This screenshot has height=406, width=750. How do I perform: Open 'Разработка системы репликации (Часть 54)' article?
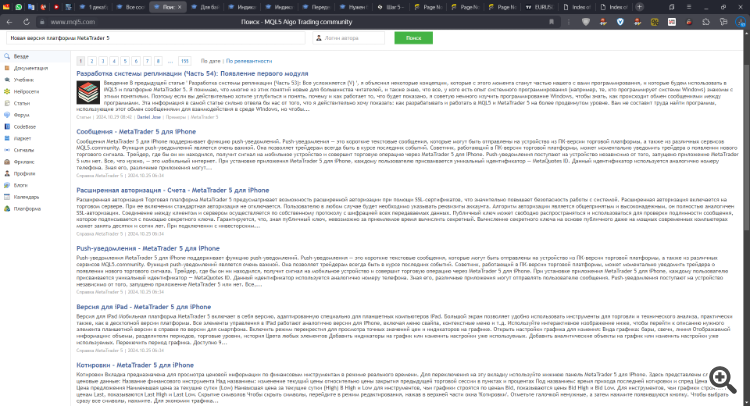point(192,74)
